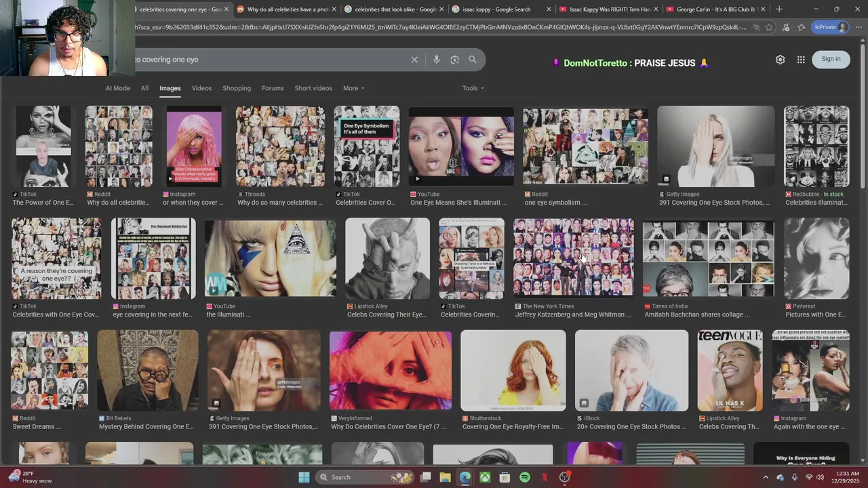Click the page vertical scrollbar
This screenshot has height=488, width=868.
863,115
